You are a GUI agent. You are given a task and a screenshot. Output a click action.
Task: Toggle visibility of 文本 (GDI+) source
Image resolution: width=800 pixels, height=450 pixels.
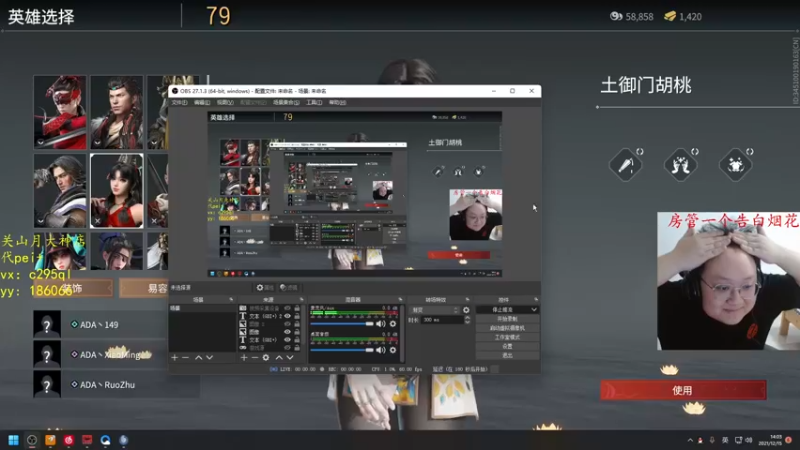tap(287, 339)
